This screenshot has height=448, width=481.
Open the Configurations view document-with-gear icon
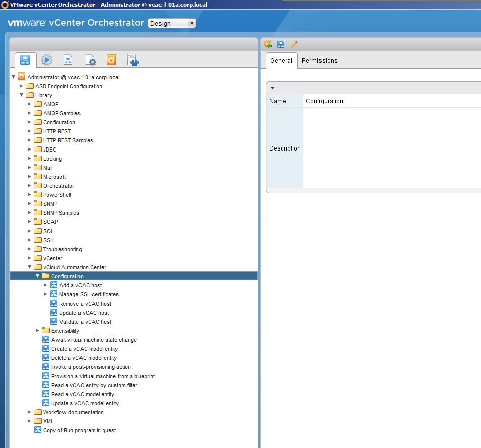tap(90, 60)
